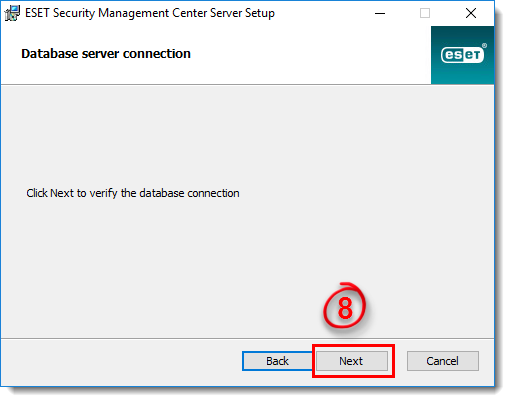The height and width of the screenshot is (402, 510).
Task: Click the empty grey area above instruction text
Action: coord(247,133)
